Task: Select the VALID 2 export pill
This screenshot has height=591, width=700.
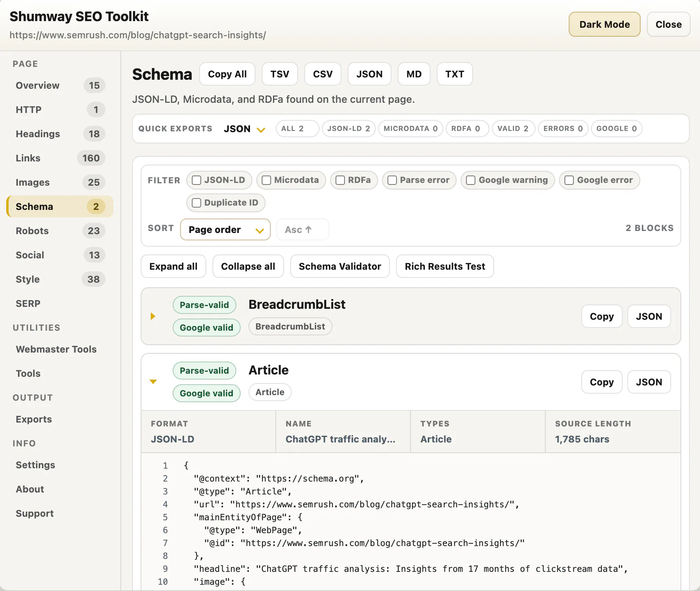Action: (513, 129)
